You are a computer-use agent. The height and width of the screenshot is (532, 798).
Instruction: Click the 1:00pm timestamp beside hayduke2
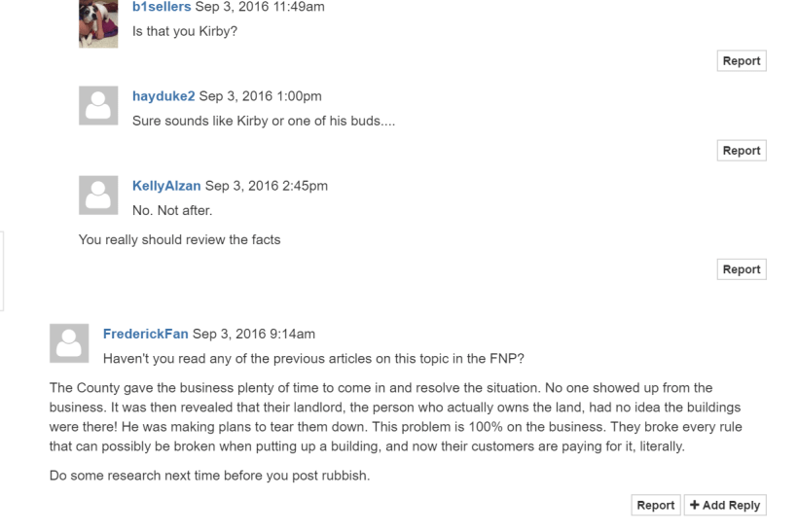[x=260, y=96]
